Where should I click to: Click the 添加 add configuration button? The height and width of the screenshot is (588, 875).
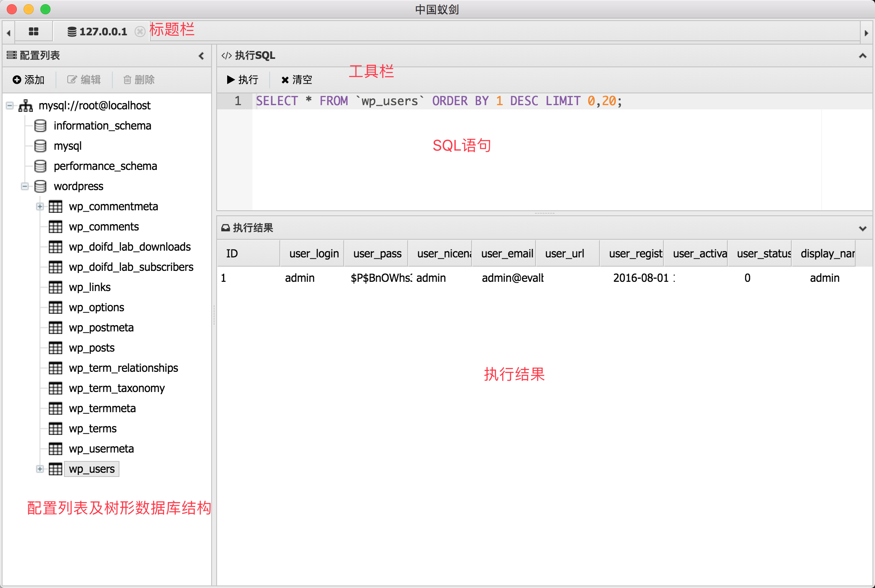coord(29,79)
